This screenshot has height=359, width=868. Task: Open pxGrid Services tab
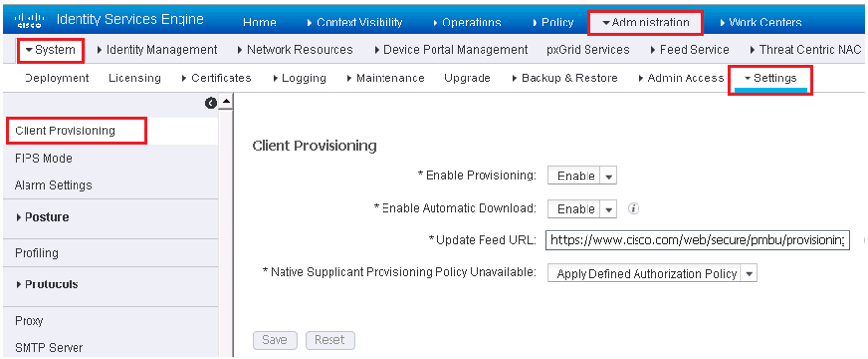587,49
